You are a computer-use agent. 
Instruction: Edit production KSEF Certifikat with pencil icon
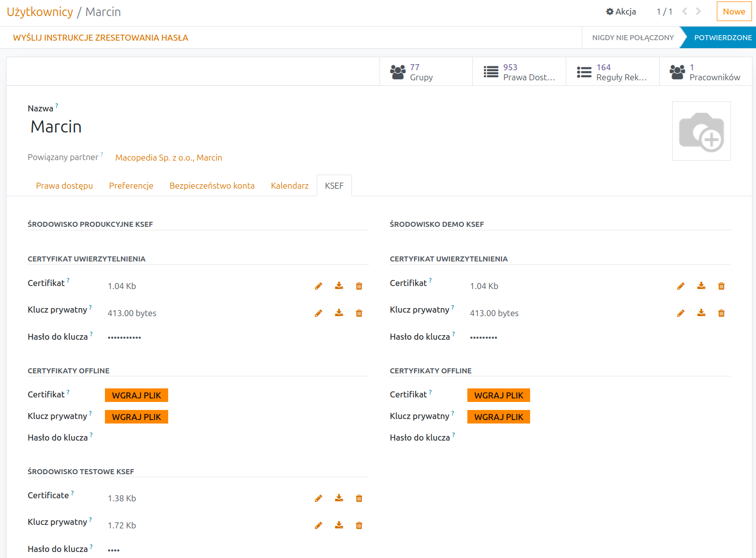pyautogui.click(x=318, y=286)
